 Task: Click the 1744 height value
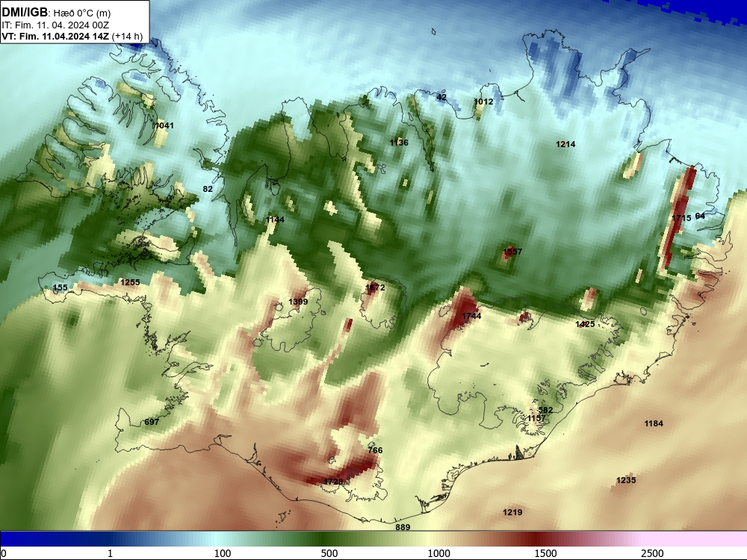[471, 316]
